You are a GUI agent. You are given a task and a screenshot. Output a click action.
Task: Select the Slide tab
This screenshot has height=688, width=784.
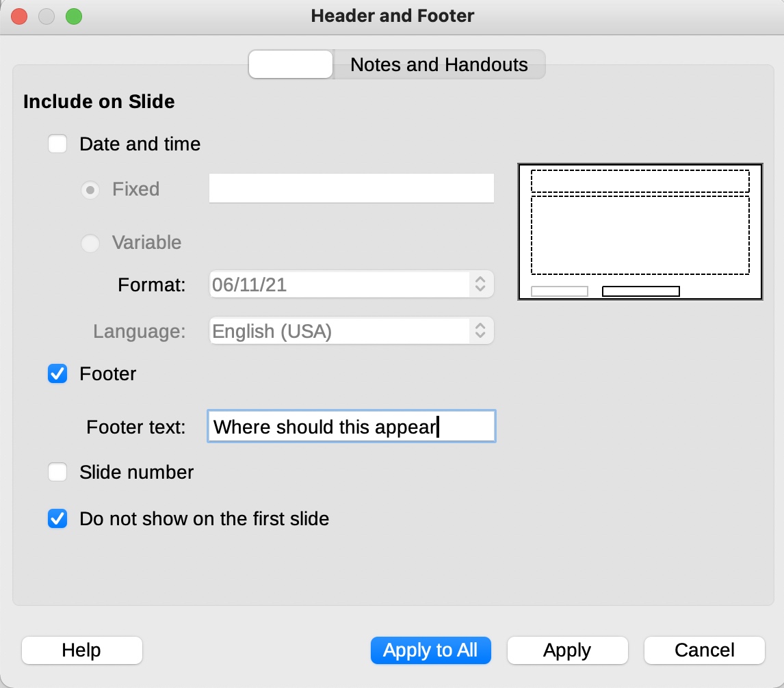290,64
